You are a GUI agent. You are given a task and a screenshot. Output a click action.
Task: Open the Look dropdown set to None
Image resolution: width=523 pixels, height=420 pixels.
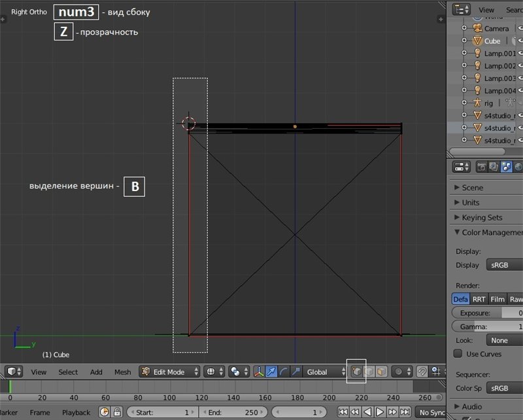503,340
